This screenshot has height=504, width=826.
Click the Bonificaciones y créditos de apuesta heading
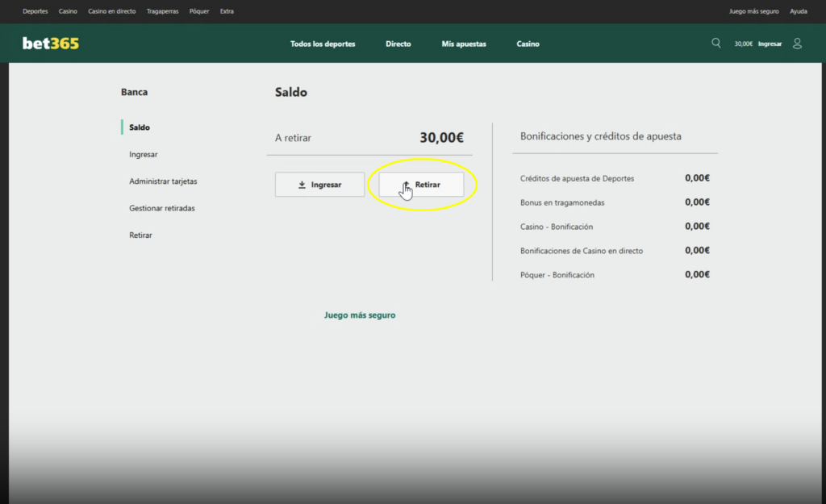click(x=600, y=136)
